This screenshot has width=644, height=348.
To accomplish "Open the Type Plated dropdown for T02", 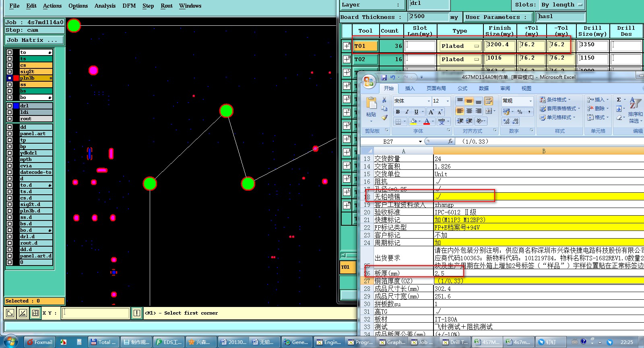I will click(460, 59).
